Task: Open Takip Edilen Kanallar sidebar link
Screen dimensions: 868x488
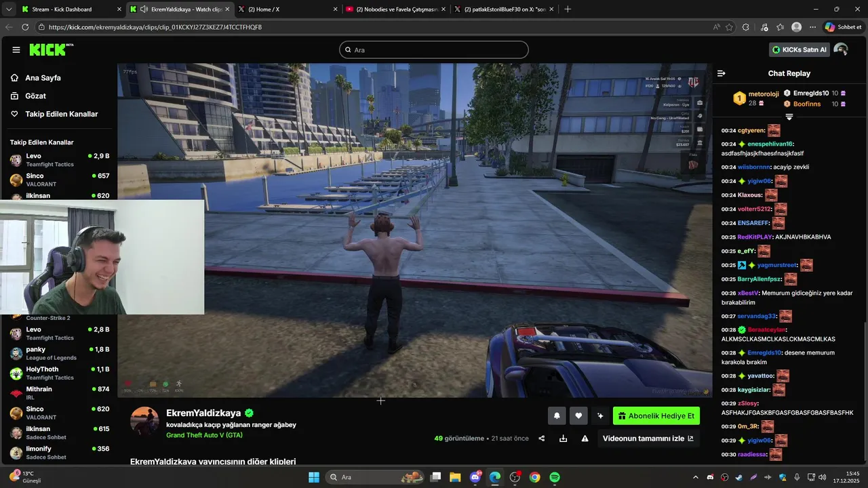Action: click(61, 114)
